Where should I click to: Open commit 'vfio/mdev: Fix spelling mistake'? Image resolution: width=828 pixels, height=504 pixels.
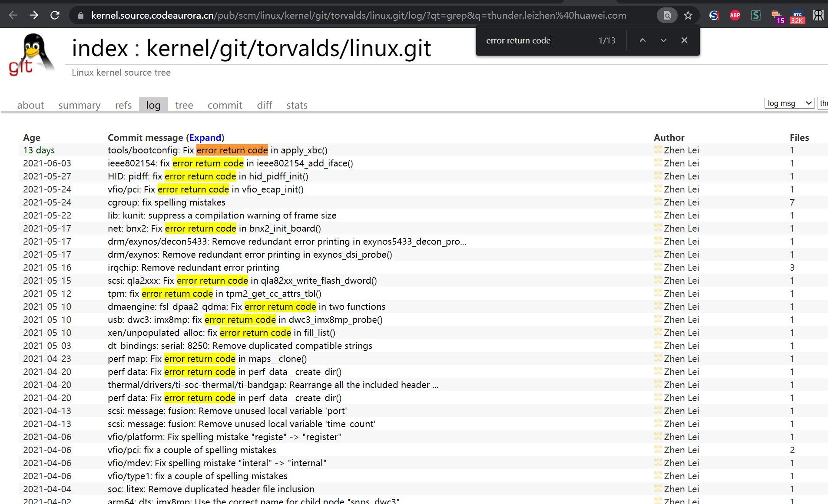(217, 463)
